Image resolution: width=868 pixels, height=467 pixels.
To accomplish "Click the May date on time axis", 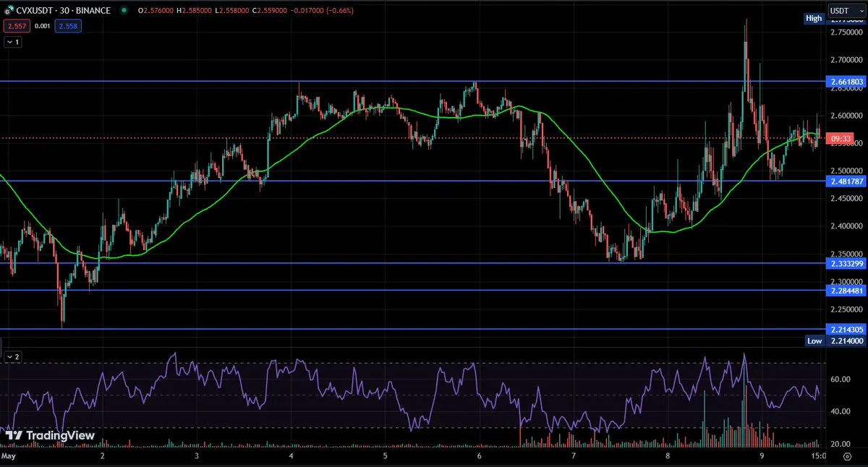I will coord(9,457).
